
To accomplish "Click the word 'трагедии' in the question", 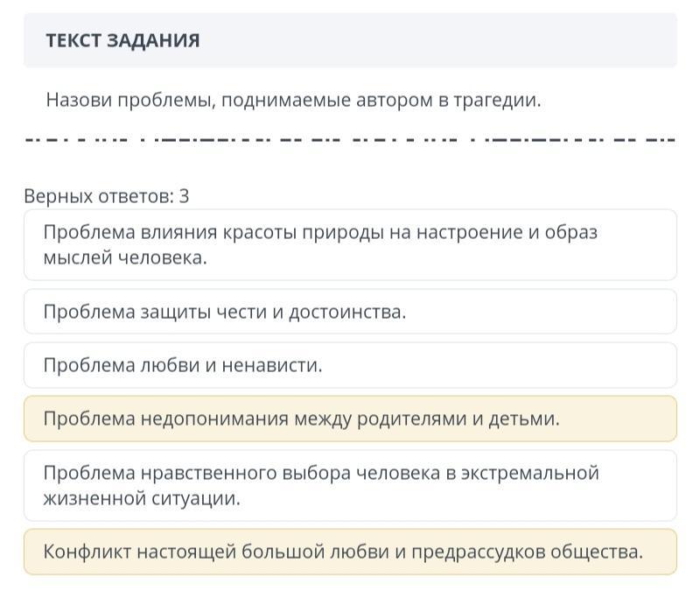I will pos(497,101).
